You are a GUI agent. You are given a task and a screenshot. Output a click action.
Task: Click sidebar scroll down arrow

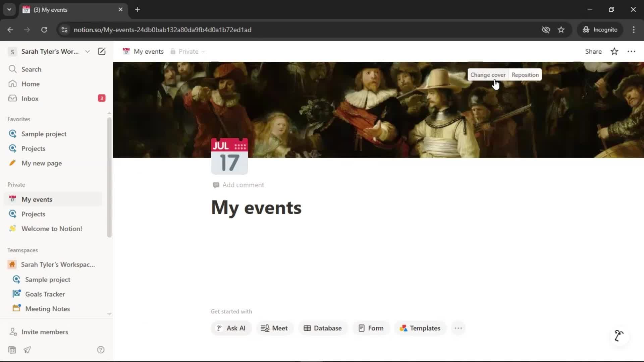tap(109, 314)
